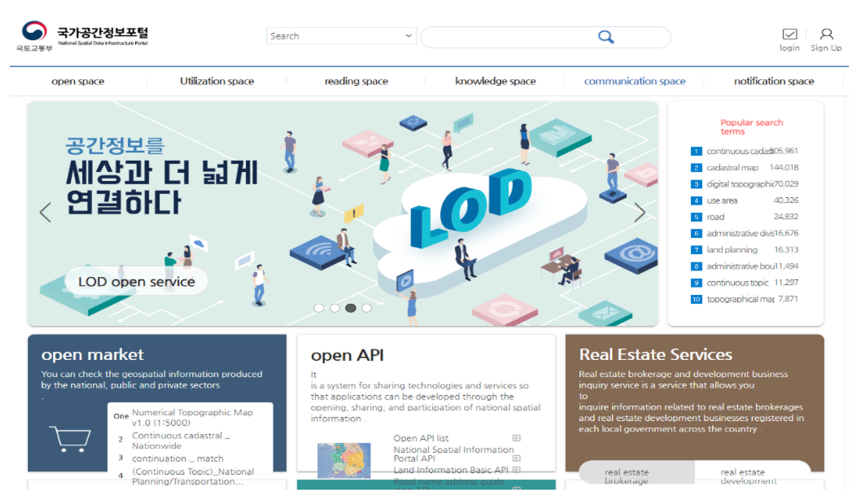863x504 pixels.
Task: Click the login checkmark icon
Action: pos(789,34)
